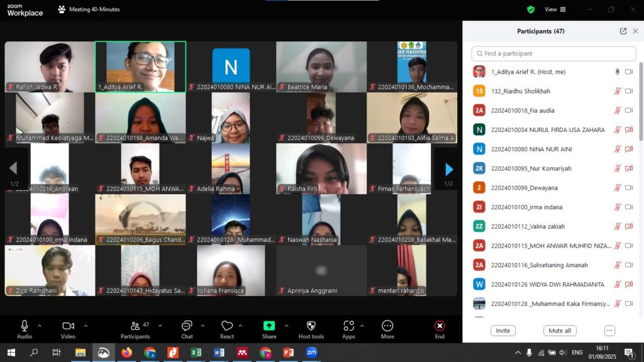Open Excel from taskbar
The width and height of the screenshot is (644, 362).
point(196,353)
